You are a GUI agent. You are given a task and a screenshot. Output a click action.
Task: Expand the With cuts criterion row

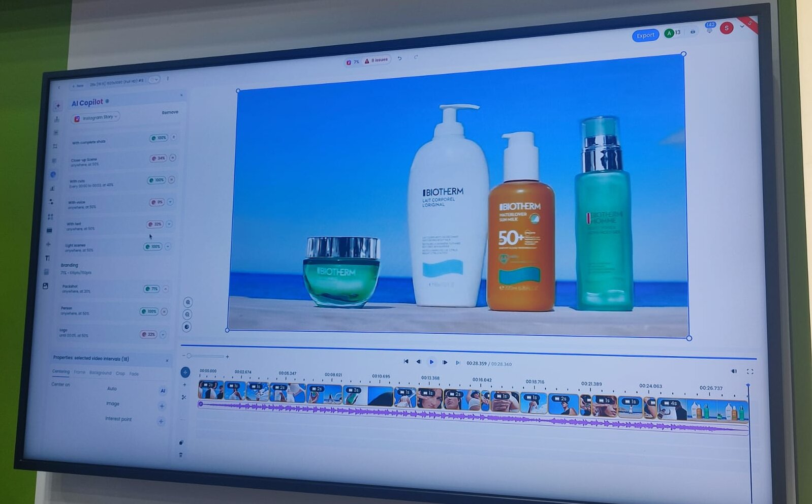click(x=171, y=180)
